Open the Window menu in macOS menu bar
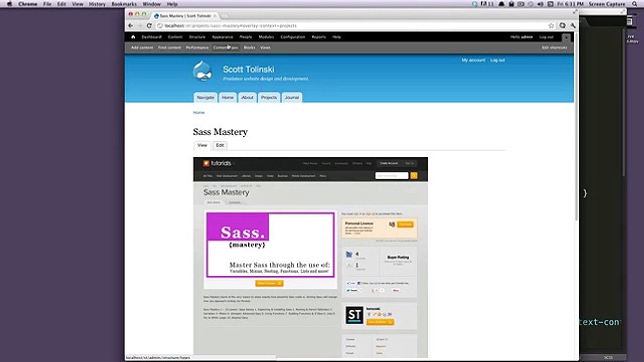The height and width of the screenshot is (362, 644). [152, 4]
